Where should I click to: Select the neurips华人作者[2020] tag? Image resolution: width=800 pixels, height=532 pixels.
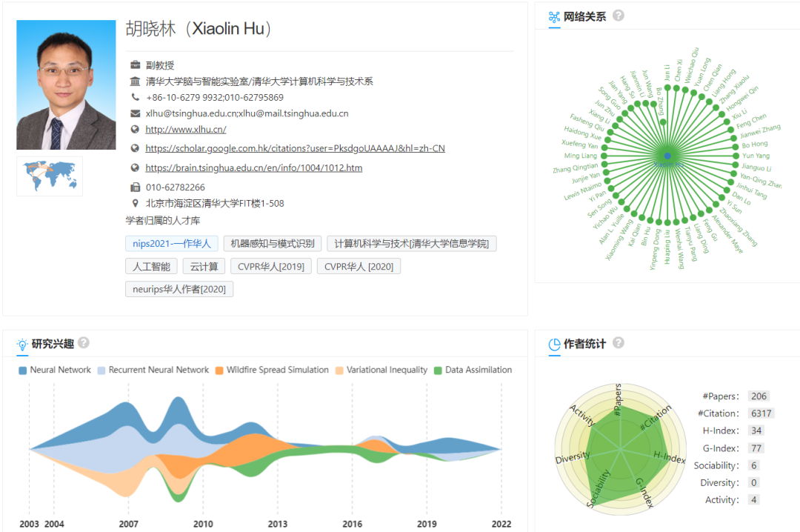[179, 289]
